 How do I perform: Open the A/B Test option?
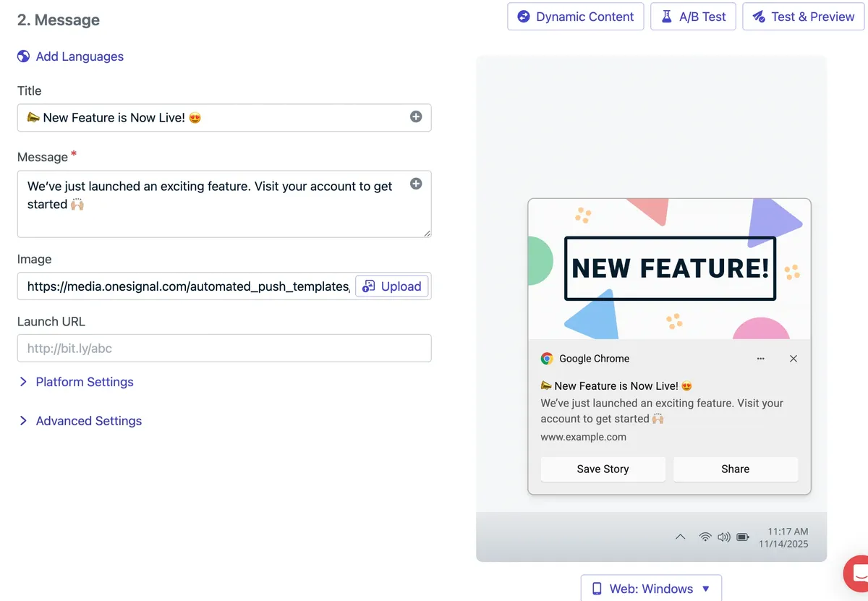(x=693, y=17)
